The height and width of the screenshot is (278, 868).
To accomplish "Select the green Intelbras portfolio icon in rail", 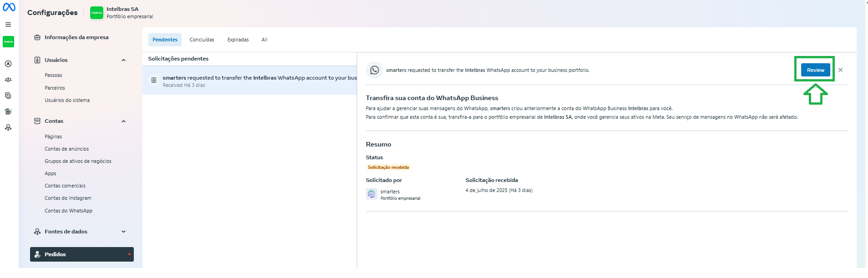I will pos(8,41).
